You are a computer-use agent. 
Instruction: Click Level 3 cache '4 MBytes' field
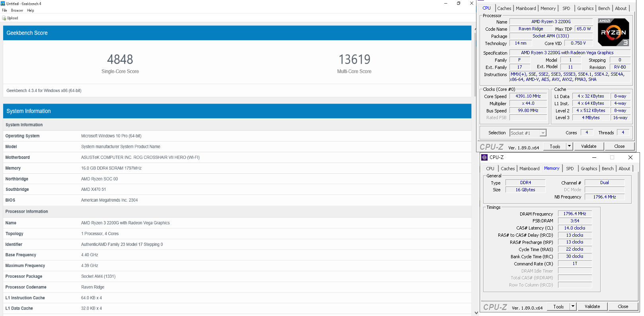(591, 118)
